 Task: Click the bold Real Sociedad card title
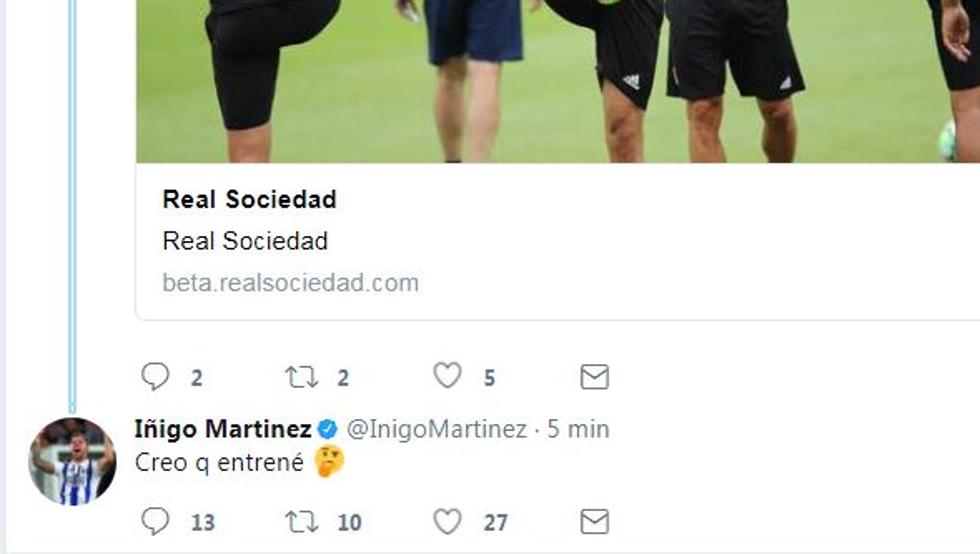click(x=249, y=199)
